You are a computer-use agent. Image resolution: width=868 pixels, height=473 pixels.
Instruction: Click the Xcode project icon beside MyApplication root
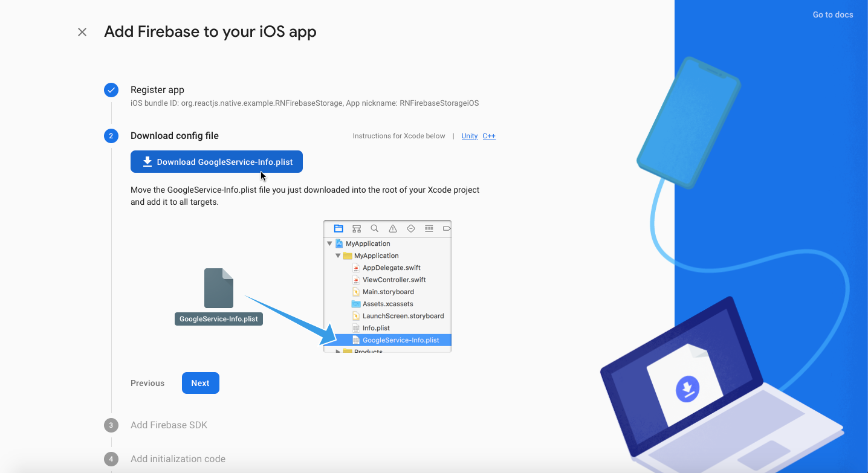(x=339, y=243)
